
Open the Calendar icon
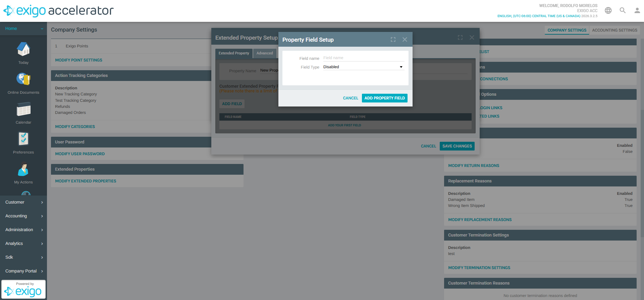[23, 109]
